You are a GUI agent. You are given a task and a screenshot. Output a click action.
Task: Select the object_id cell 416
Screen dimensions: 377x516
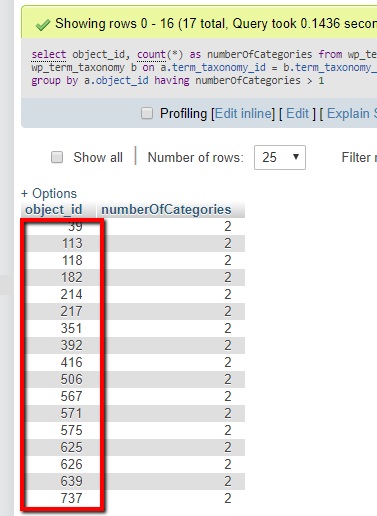72,362
